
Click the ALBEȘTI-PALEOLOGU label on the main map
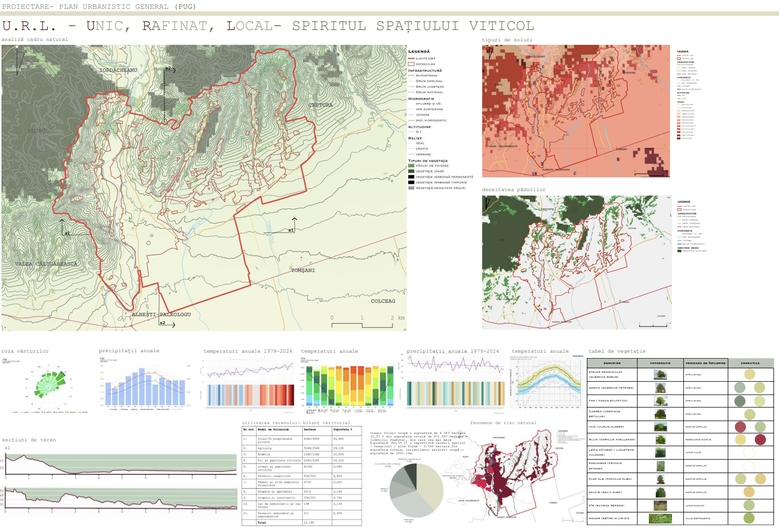point(161,314)
